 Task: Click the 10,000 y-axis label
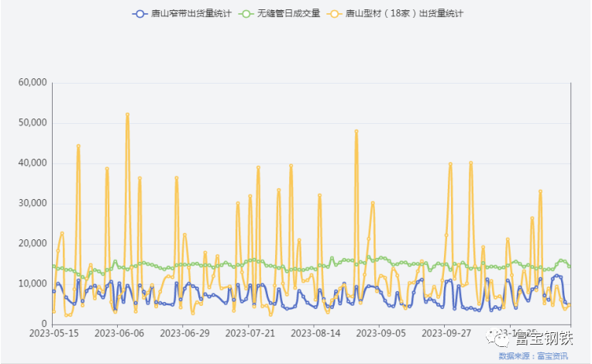[33, 283]
